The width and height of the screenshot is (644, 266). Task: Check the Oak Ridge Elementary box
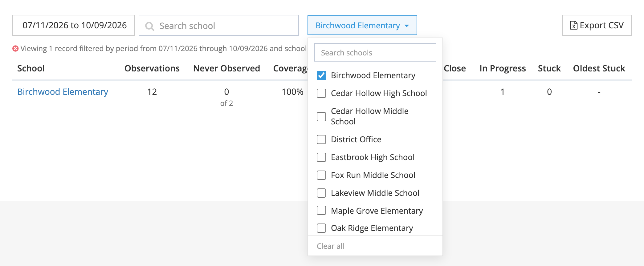coord(321,228)
